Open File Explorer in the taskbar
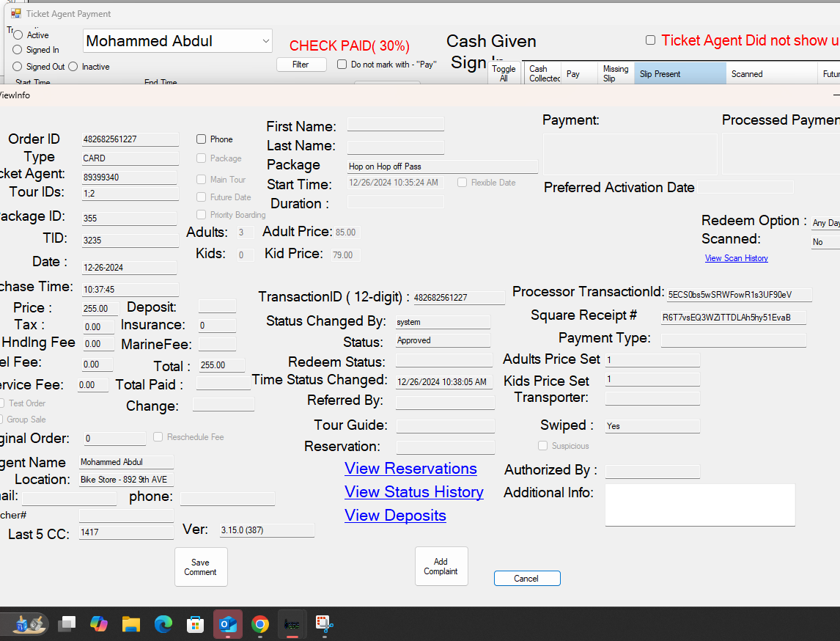The height and width of the screenshot is (641, 840). 131,624
